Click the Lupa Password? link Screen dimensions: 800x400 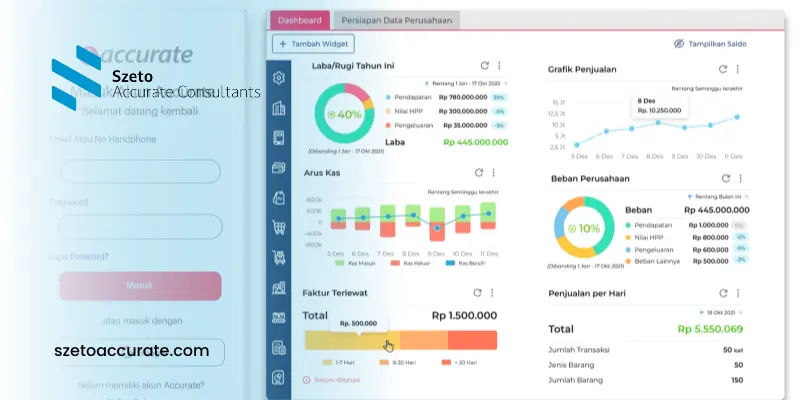(x=79, y=257)
